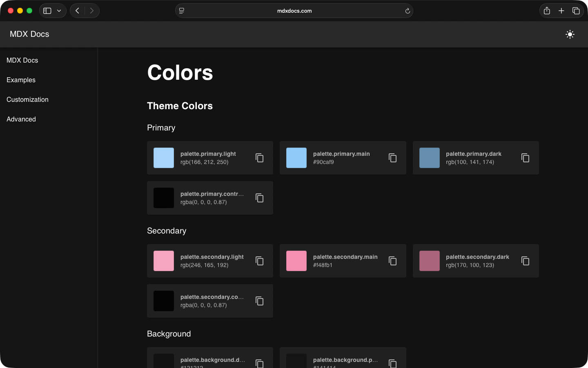Copy the palette.secondary.main hex code
Screen dimensions: 588x368
coord(392,261)
